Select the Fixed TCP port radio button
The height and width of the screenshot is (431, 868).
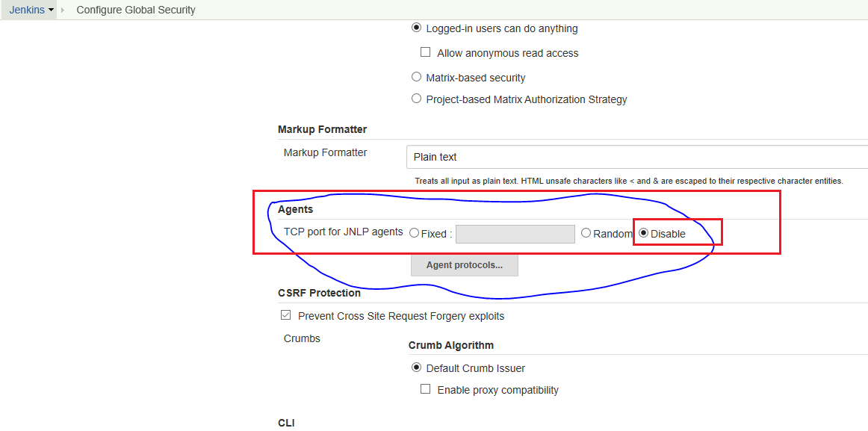pyautogui.click(x=414, y=234)
